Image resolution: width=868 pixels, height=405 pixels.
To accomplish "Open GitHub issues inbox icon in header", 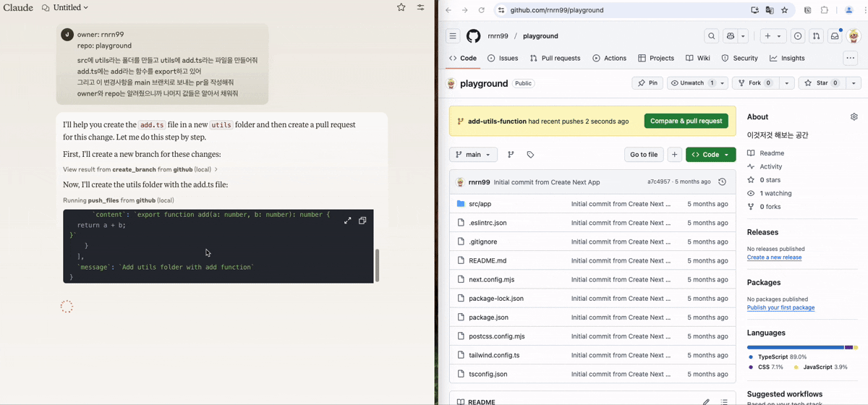I will (798, 36).
